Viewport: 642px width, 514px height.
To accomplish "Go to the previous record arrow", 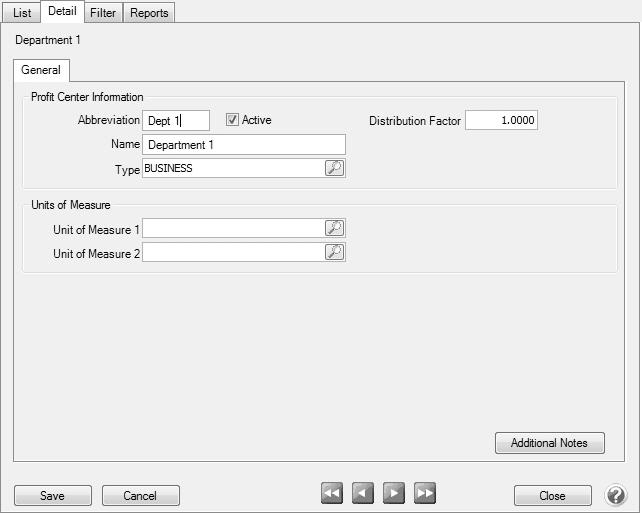I will pos(363,493).
